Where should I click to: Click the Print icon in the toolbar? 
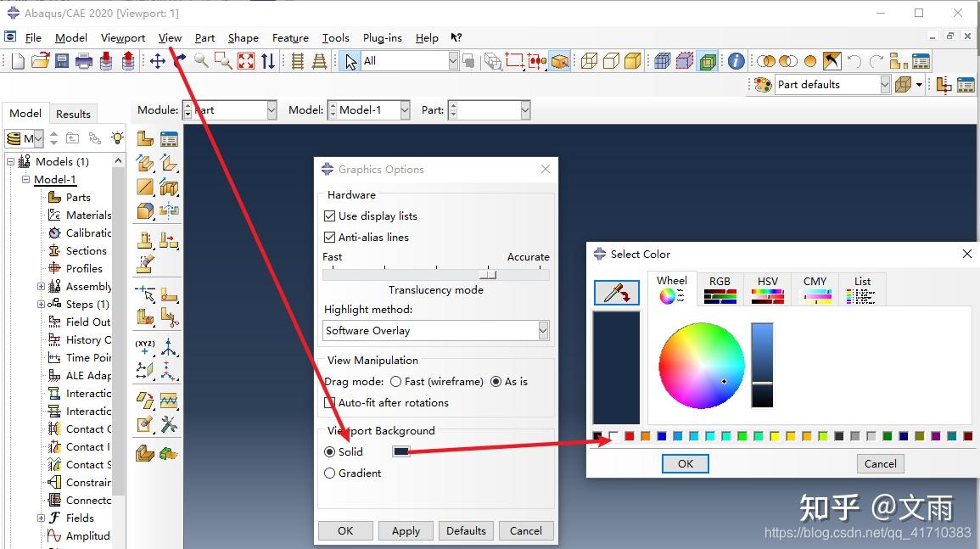click(84, 60)
